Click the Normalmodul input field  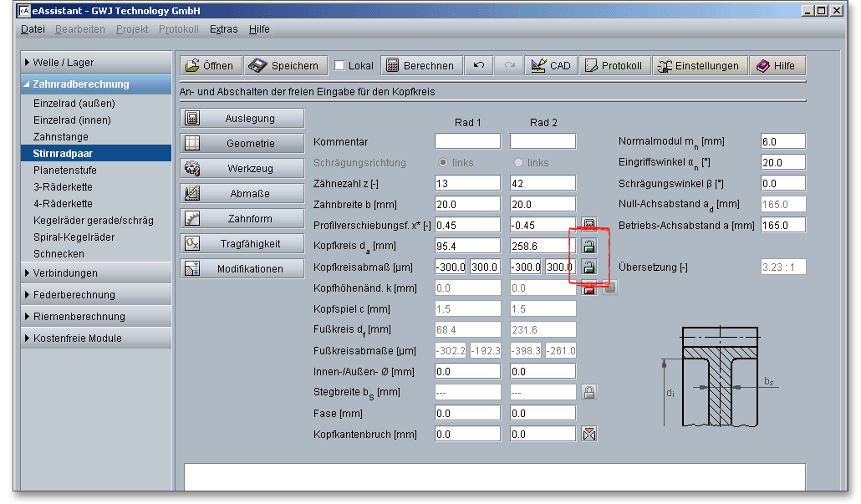(x=782, y=141)
